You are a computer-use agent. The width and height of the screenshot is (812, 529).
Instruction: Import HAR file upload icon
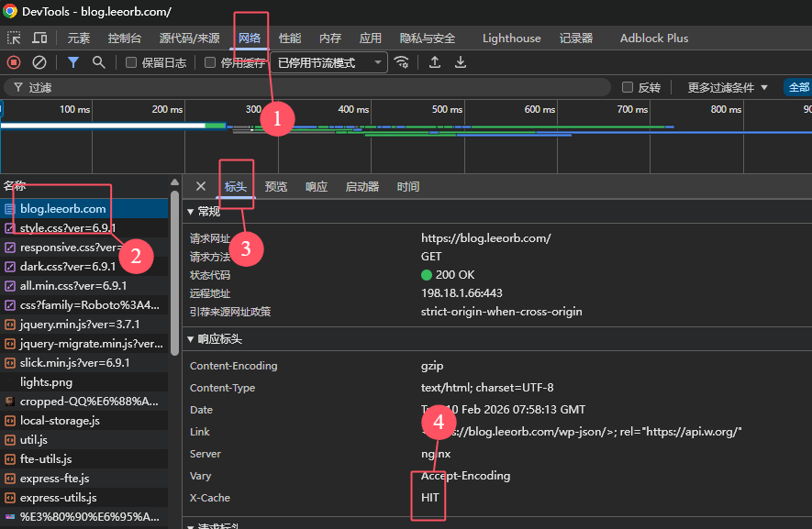coord(435,62)
